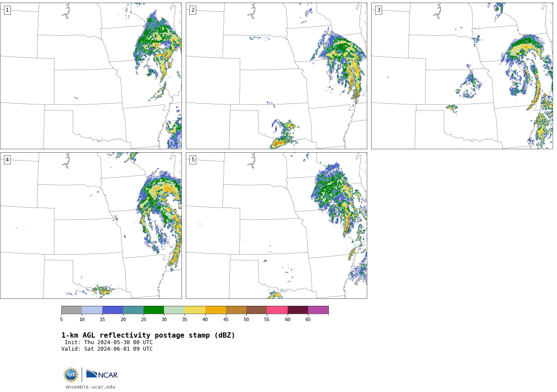Open postage stamp panel 4 map
This screenshot has width=557, height=392.
pyautogui.click(x=91, y=225)
